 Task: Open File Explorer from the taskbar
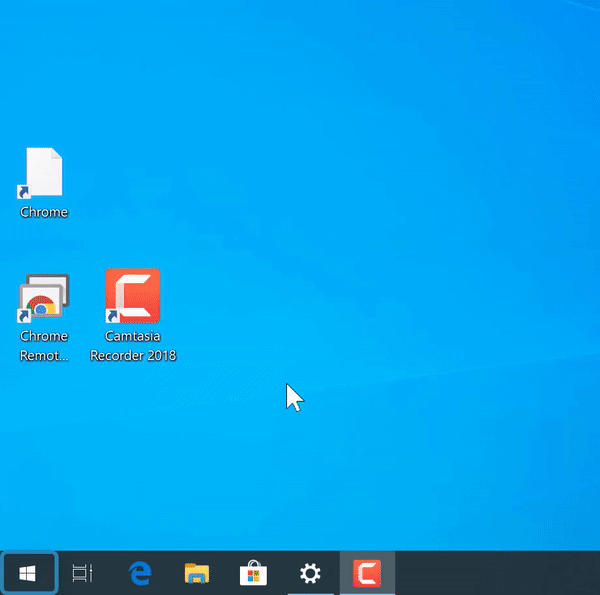pos(197,573)
